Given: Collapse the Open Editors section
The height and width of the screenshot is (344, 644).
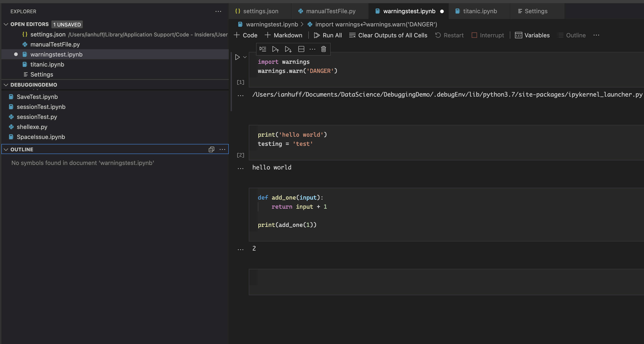Looking at the screenshot, I should pyautogui.click(x=6, y=24).
